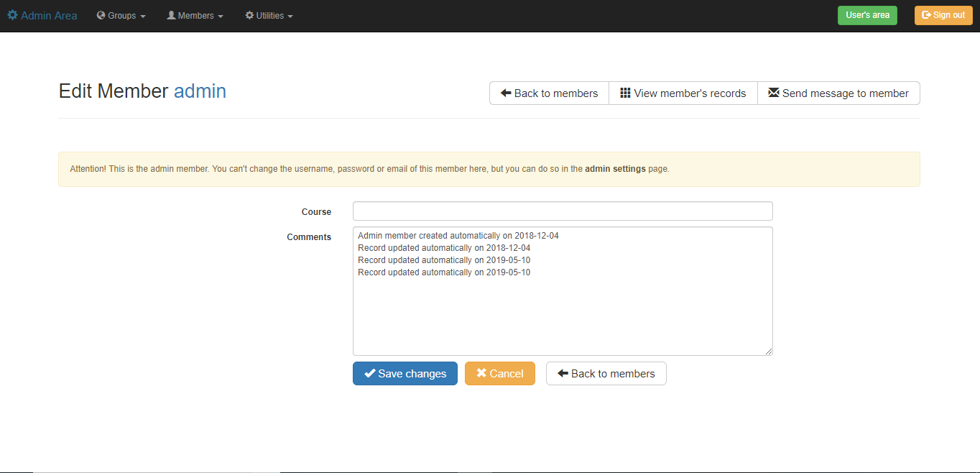Click the admin username link in heading
The image size is (980, 473).
tap(200, 91)
